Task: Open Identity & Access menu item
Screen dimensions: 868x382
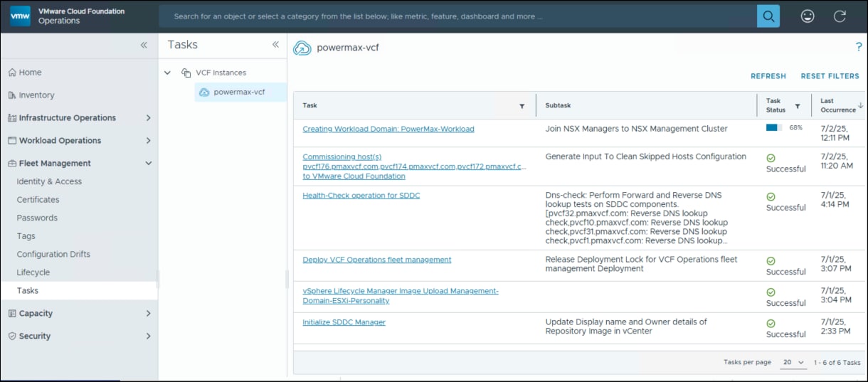Action: (x=49, y=182)
